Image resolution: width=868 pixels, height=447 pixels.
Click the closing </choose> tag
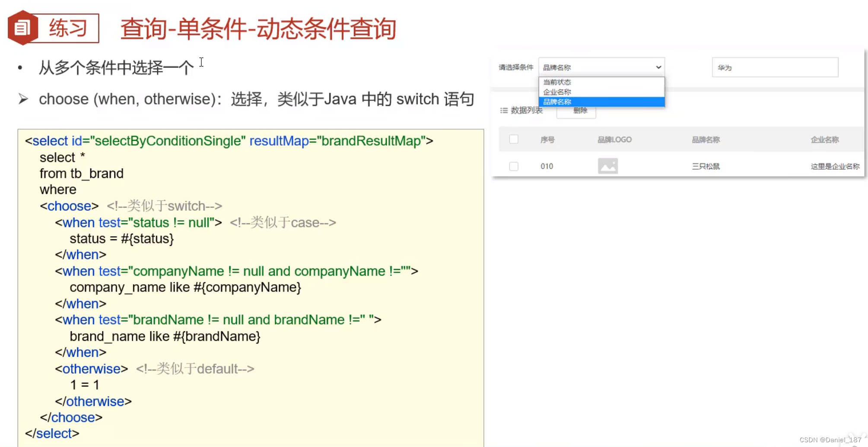coord(71,418)
